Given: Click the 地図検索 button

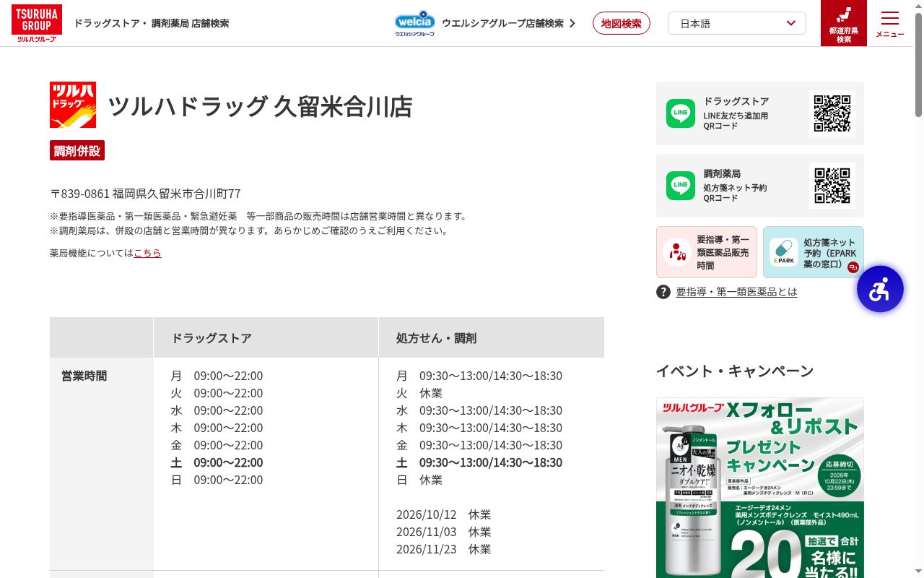Looking at the screenshot, I should point(622,23).
